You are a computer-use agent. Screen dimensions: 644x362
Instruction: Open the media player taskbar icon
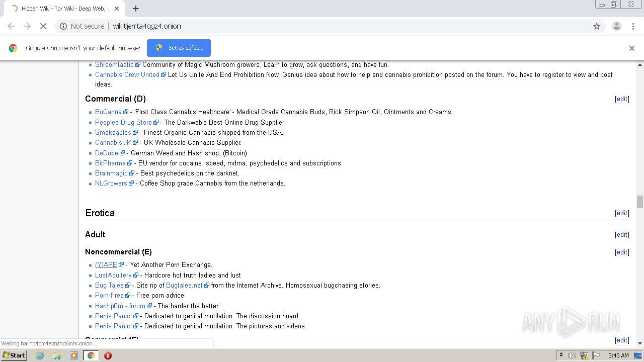74,355
